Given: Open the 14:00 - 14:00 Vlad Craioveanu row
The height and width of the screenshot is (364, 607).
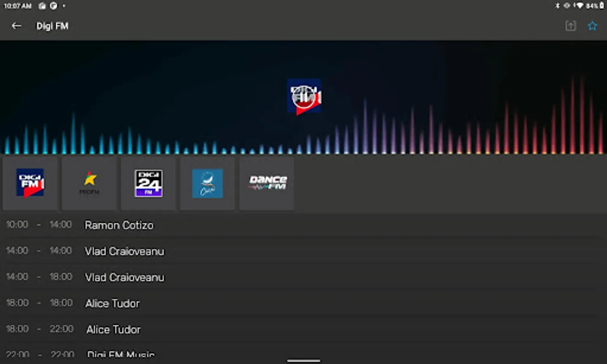Looking at the screenshot, I should (x=303, y=251).
